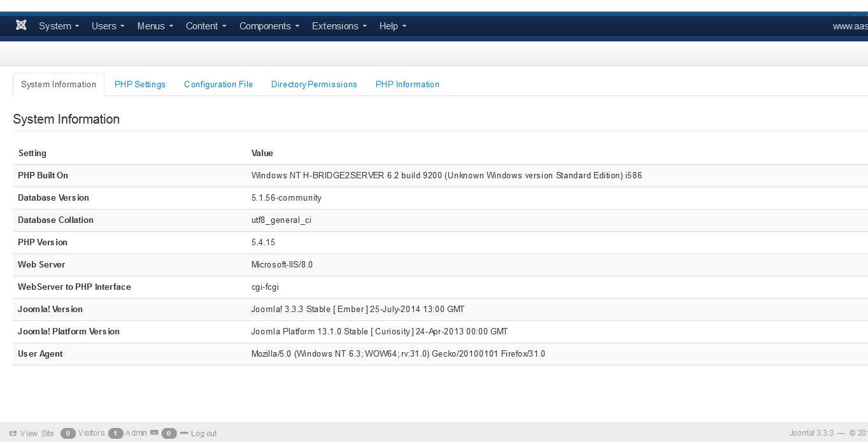Click the Joomla! Version label

[x=50, y=309]
